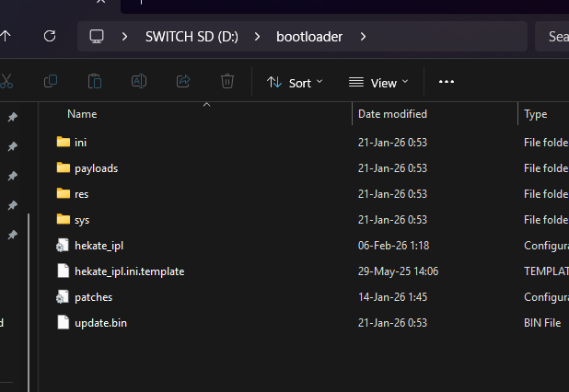Click date 06-Feb-26 1:18 cell
This screenshot has width=569, height=392.
393,246
